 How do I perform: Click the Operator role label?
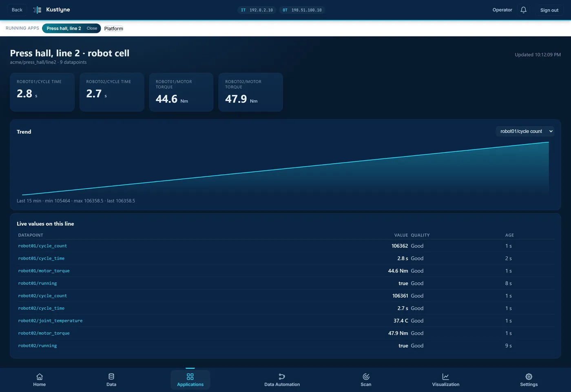[x=502, y=10]
